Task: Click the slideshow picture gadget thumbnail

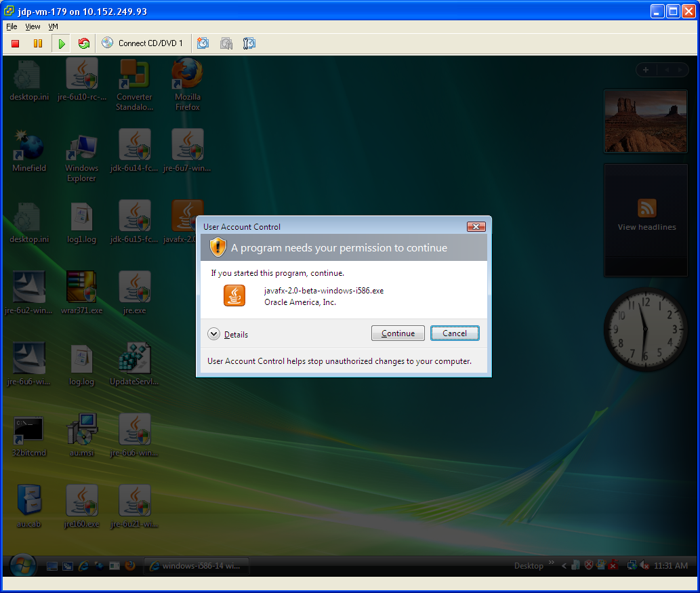Action: point(646,122)
